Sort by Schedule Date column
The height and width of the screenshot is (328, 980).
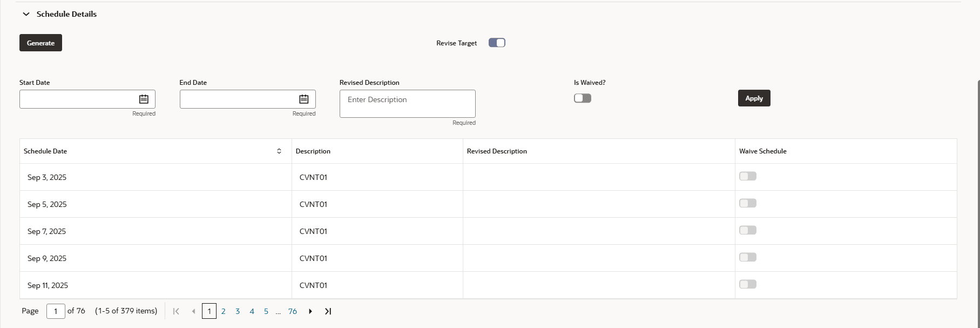[279, 151]
